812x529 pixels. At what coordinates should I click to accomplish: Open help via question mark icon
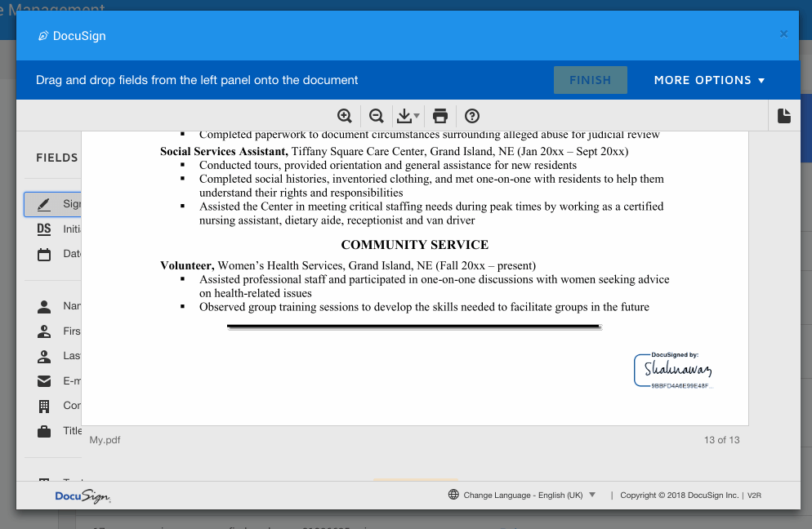pyautogui.click(x=471, y=116)
